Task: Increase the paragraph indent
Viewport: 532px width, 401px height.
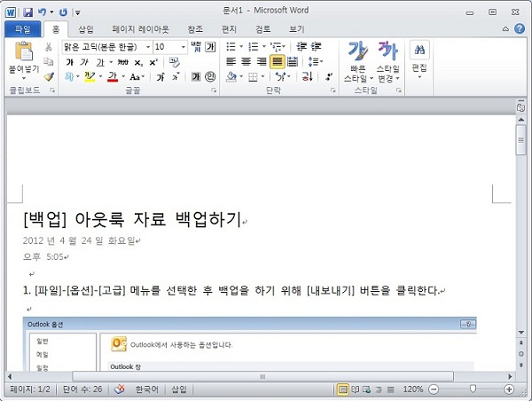Action: click(x=317, y=46)
